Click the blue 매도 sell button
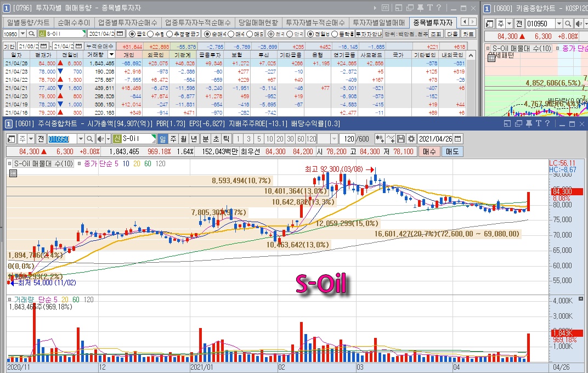Viewport: 588px width, 373px height. pos(453,151)
